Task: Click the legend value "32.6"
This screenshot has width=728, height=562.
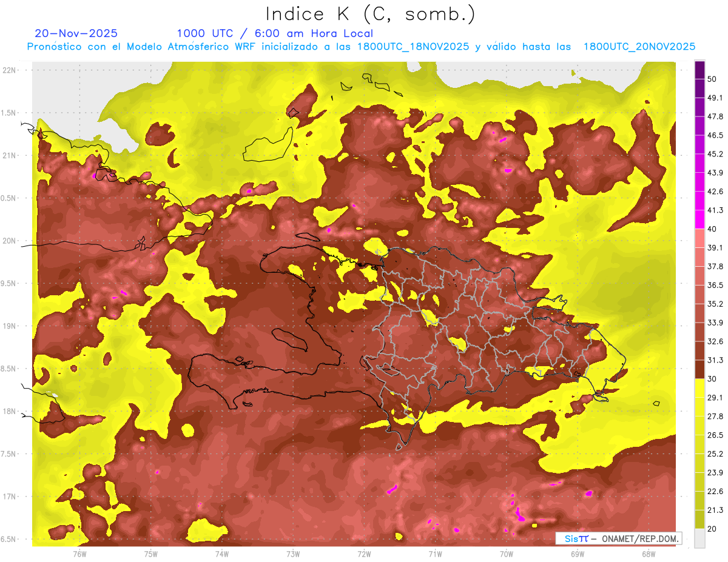Action: click(715, 341)
